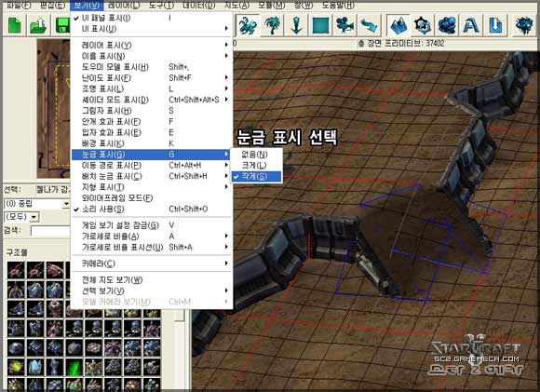
Task: Open the Trigger module gear icon
Action: point(423,25)
